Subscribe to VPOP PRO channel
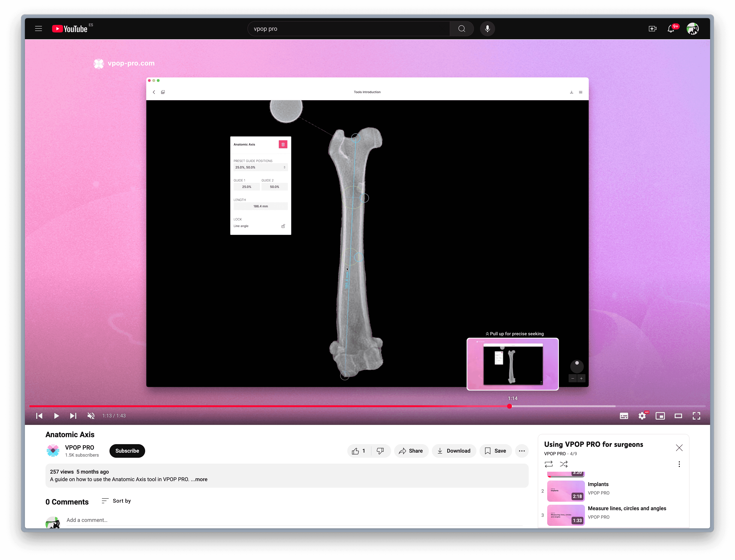Viewport: 735px width, 560px height. [127, 451]
